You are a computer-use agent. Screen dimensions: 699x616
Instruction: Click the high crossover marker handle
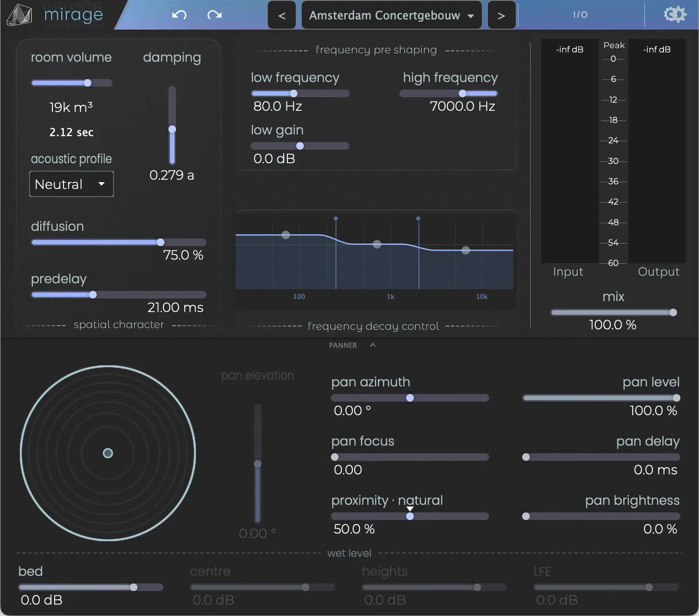click(x=418, y=219)
